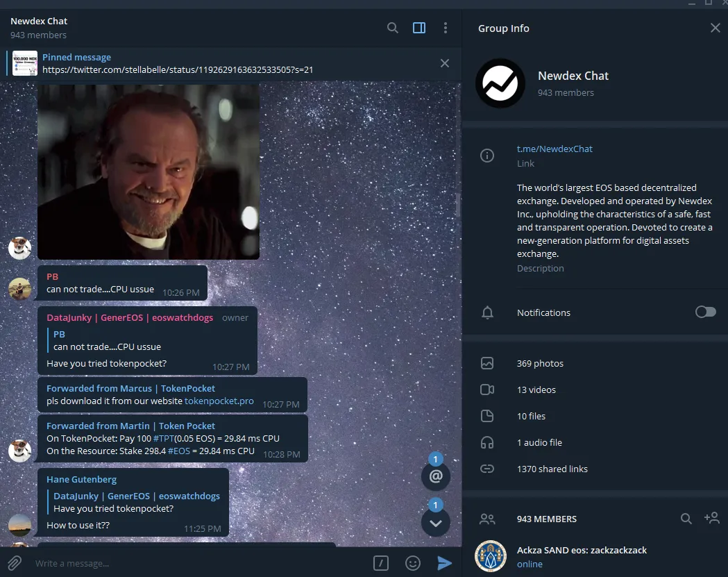Click the info circle icon
728x577 pixels.
tap(487, 155)
